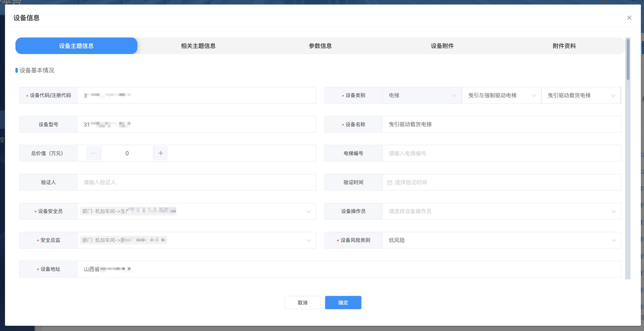Click the 取消 button
644x331 pixels.
click(x=302, y=303)
